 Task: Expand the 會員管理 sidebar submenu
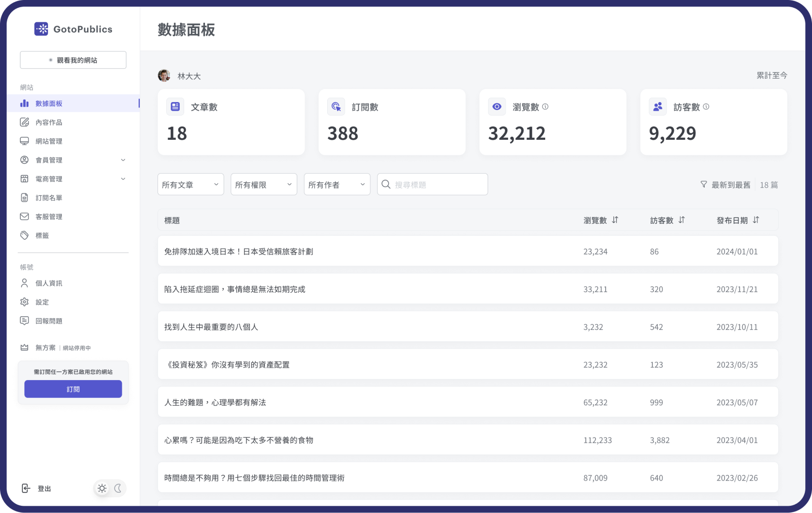(123, 160)
